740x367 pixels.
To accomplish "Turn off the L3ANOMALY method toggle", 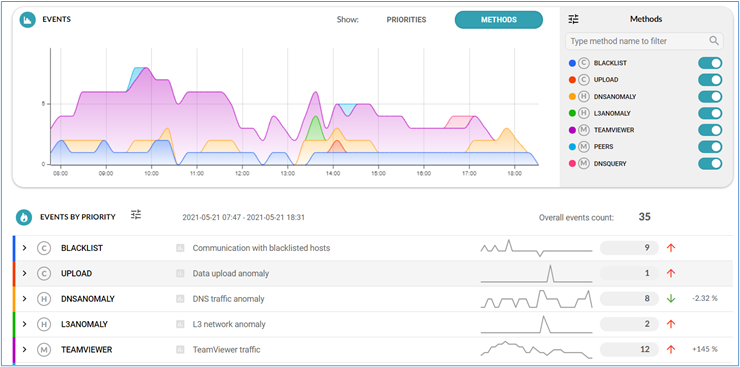I will click(710, 113).
